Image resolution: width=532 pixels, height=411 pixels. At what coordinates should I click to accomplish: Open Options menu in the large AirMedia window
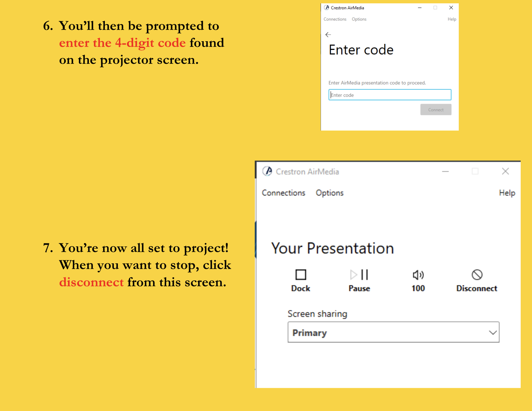pyautogui.click(x=330, y=193)
